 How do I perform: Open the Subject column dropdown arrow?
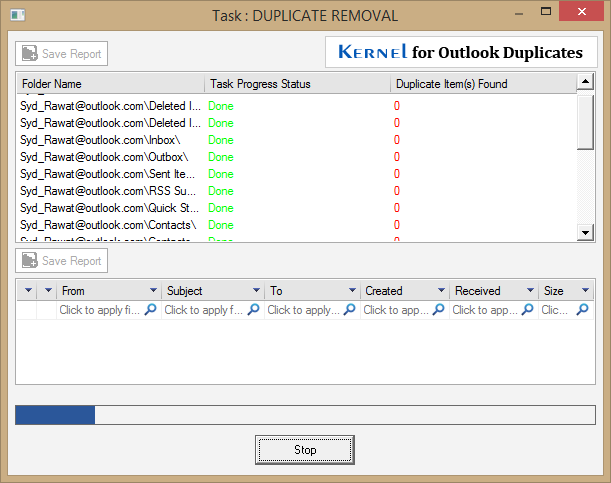tap(256, 290)
